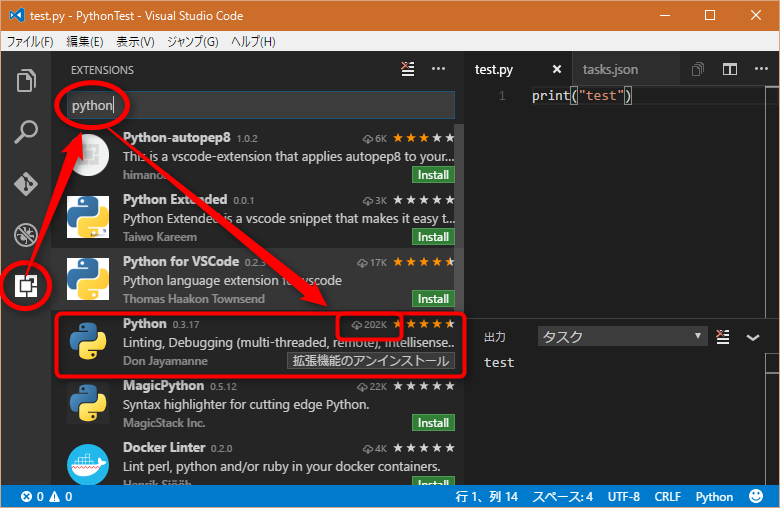Open Extensions panel more actions menu
Screen dimensions: 780x508
pos(438,69)
